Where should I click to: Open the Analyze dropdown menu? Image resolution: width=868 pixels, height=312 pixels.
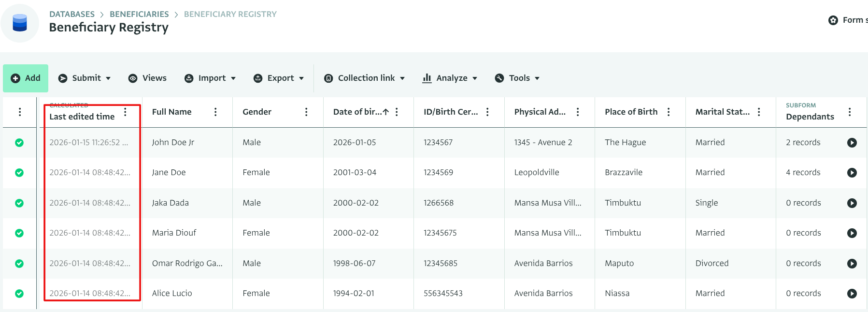click(x=450, y=78)
